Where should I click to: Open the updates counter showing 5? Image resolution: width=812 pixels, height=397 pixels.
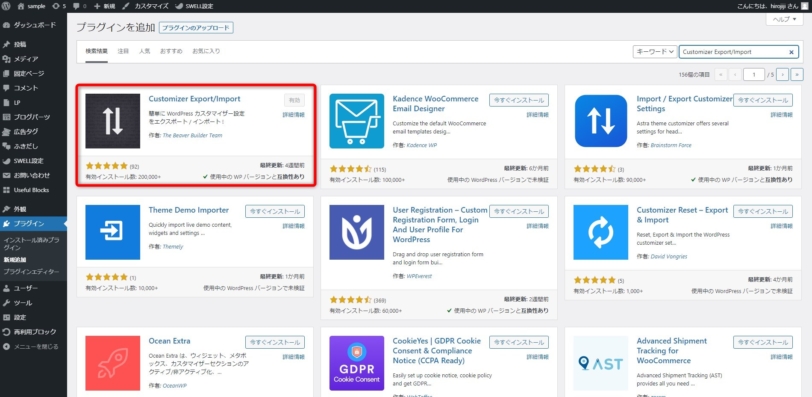coord(60,6)
